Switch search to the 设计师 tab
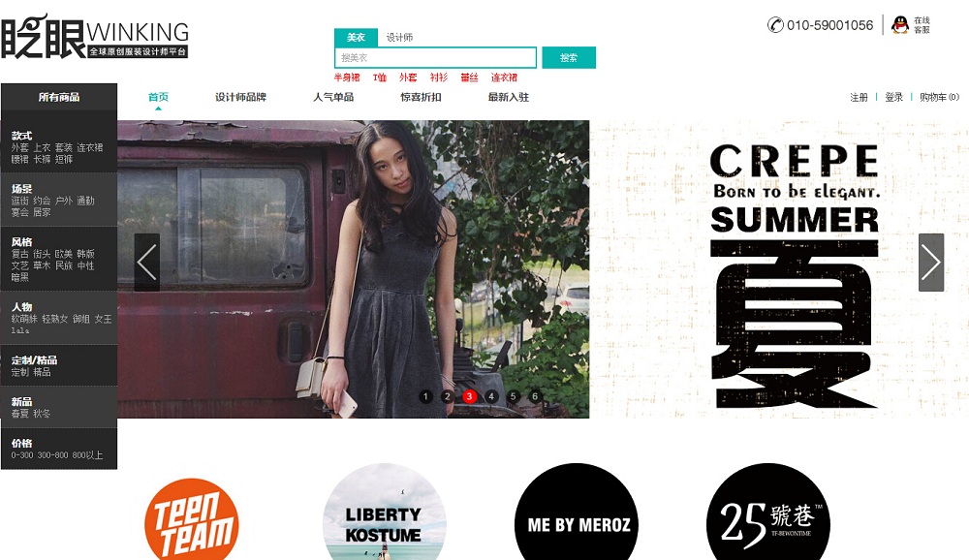969x560 pixels. point(400,38)
